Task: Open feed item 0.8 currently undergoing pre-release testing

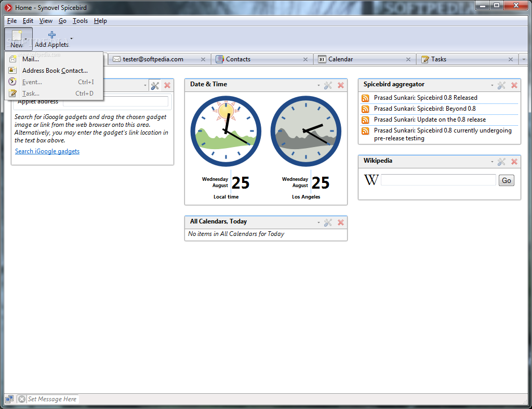Action: coord(443,135)
